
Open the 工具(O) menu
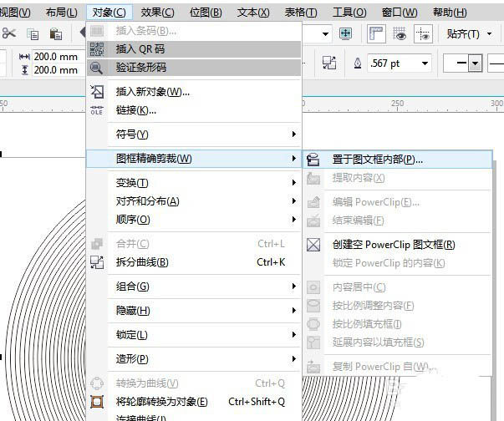coord(349,13)
